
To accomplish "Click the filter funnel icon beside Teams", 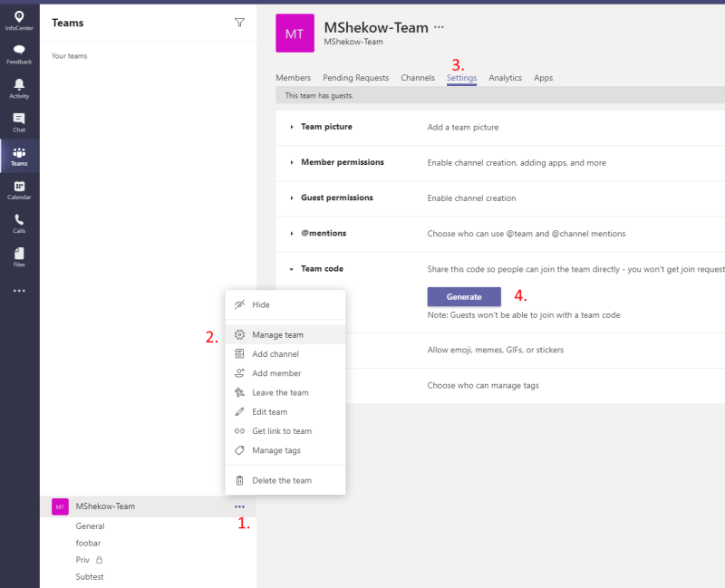I will coord(239,22).
